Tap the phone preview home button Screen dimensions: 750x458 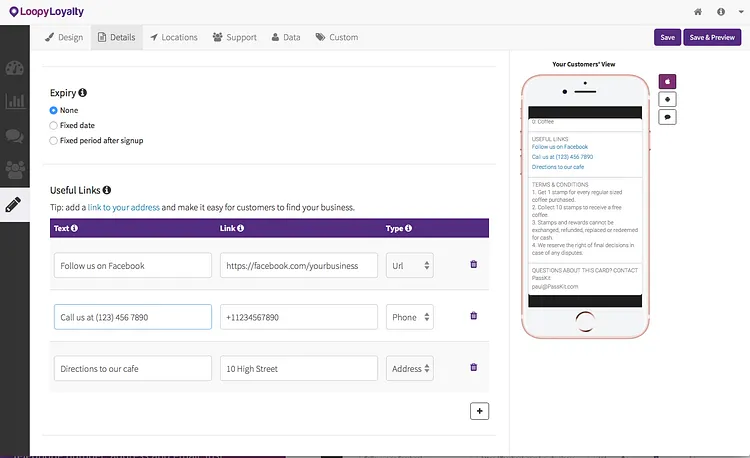[585, 321]
